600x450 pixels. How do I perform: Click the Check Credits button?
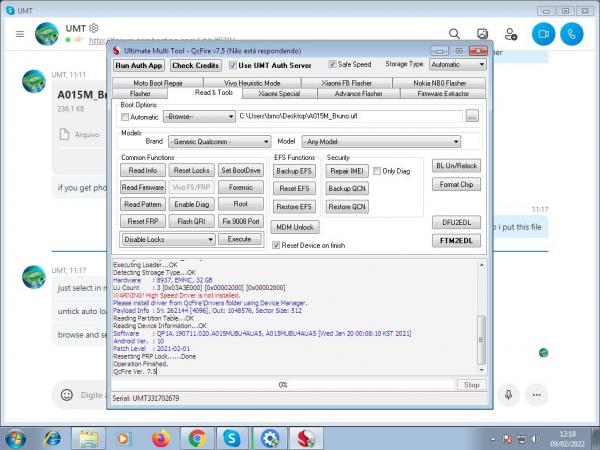(196, 65)
